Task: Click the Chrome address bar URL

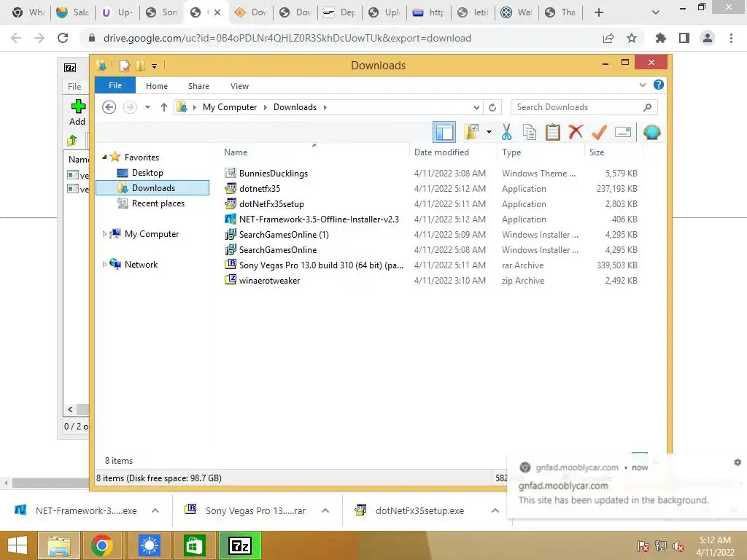Action: 287,38
